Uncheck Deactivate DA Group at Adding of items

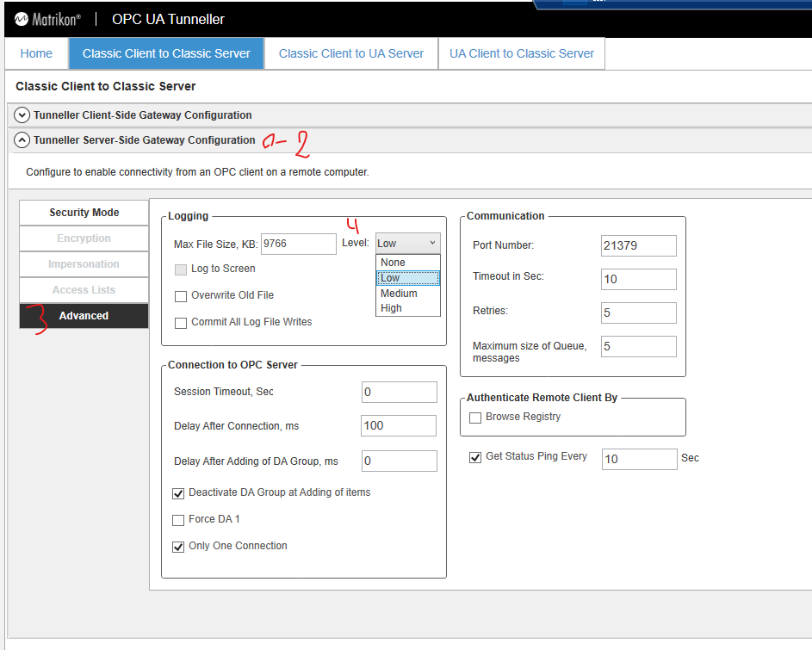pos(178,493)
